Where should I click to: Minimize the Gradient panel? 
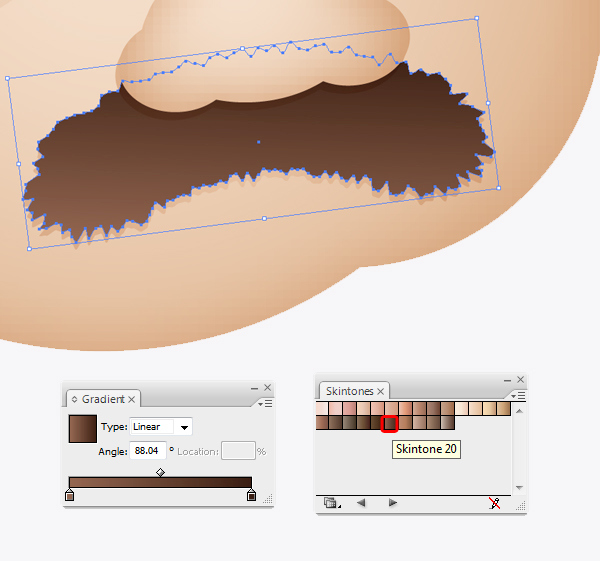coord(254,388)
